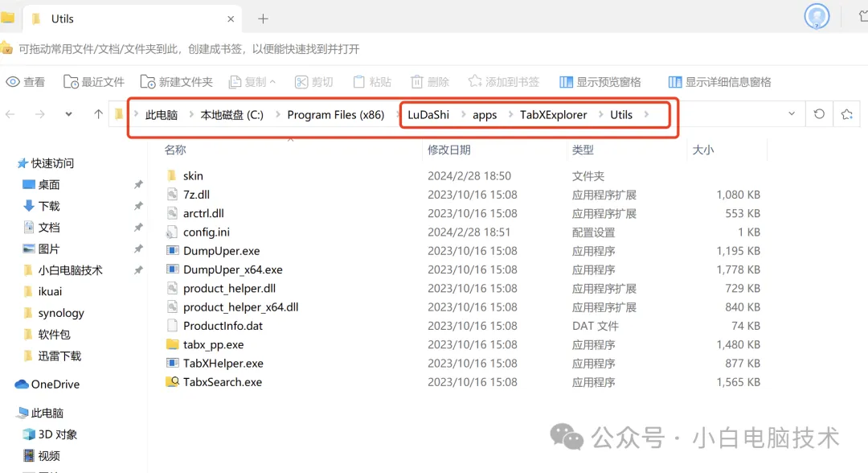
Task: Click the 复制 copy button
Action: point(248,82)
